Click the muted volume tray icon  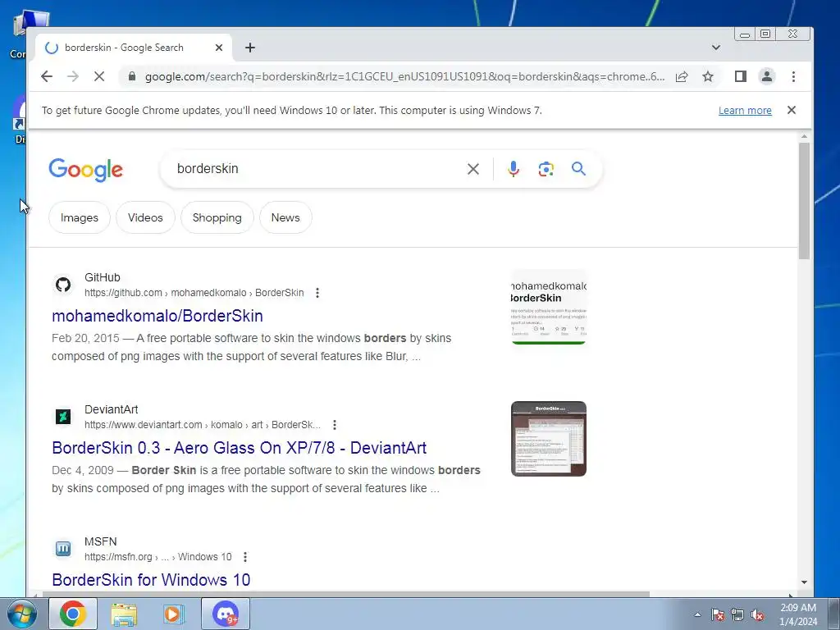(757, 614)
